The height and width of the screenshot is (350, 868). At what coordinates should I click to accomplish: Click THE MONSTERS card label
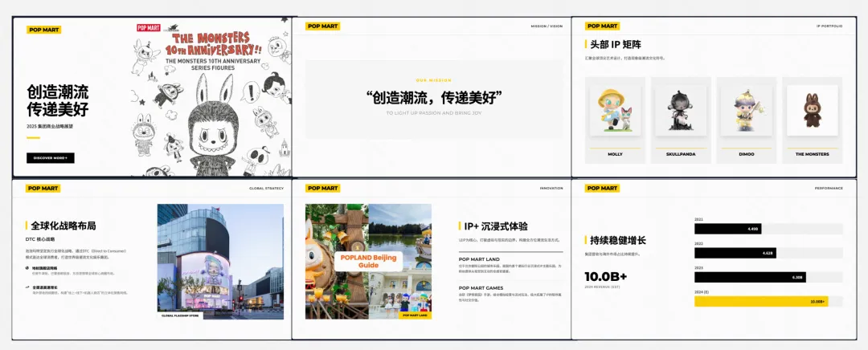[812, 154]
